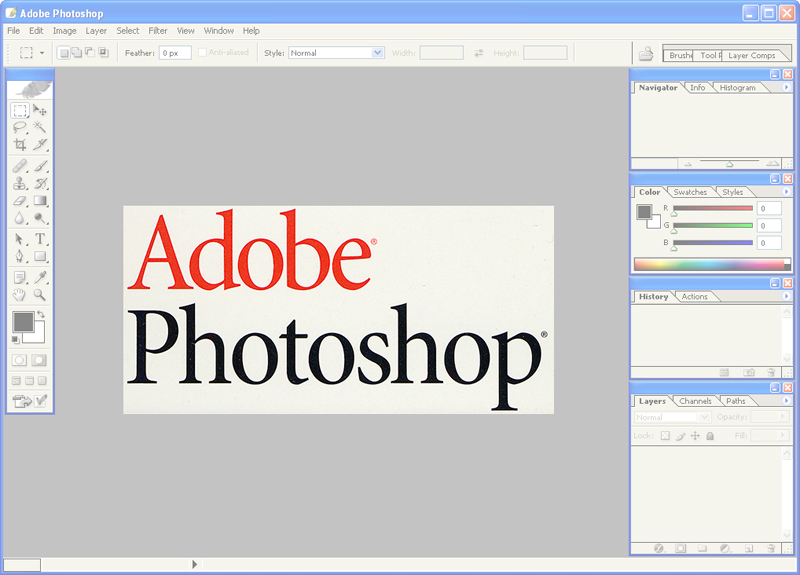Open the File Browser icon in options bar
The height and width of the screenshot is (575, 800).
[646, 53]
